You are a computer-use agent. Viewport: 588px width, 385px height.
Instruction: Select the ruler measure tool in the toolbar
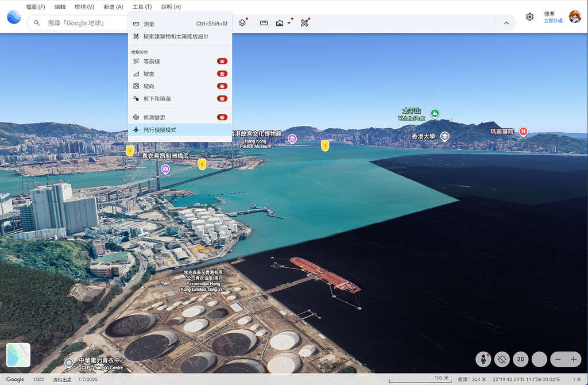pyautogui.click(x=264, y=23)
